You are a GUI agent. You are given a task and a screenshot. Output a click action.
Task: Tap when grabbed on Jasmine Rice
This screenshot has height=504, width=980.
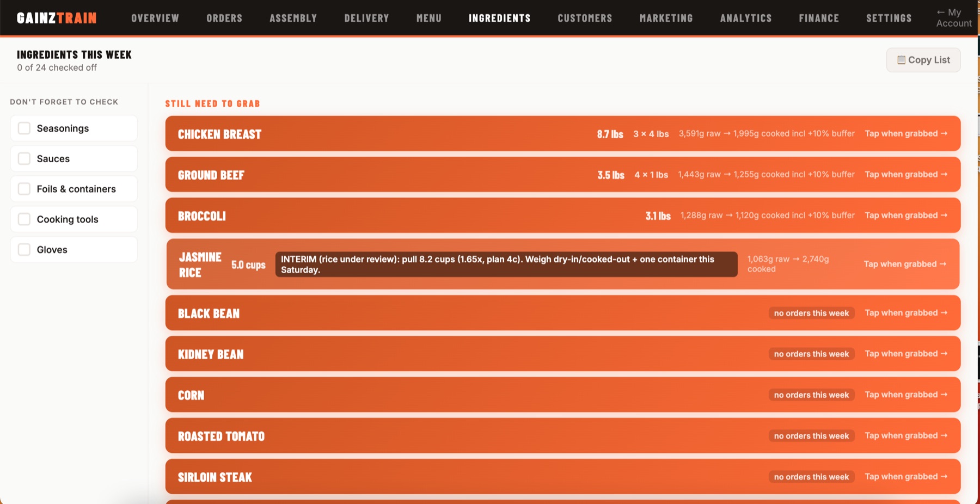click(905, 264)
